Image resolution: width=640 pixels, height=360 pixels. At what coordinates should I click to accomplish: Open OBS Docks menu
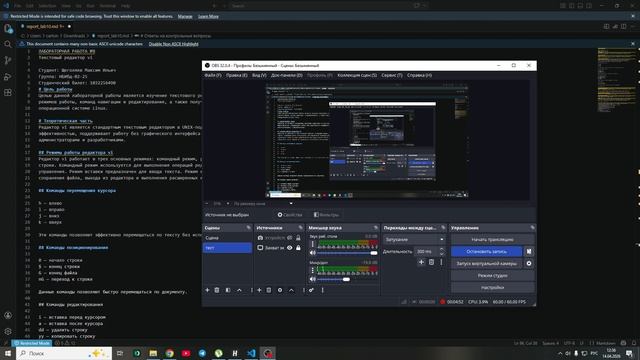pos(287,76)
